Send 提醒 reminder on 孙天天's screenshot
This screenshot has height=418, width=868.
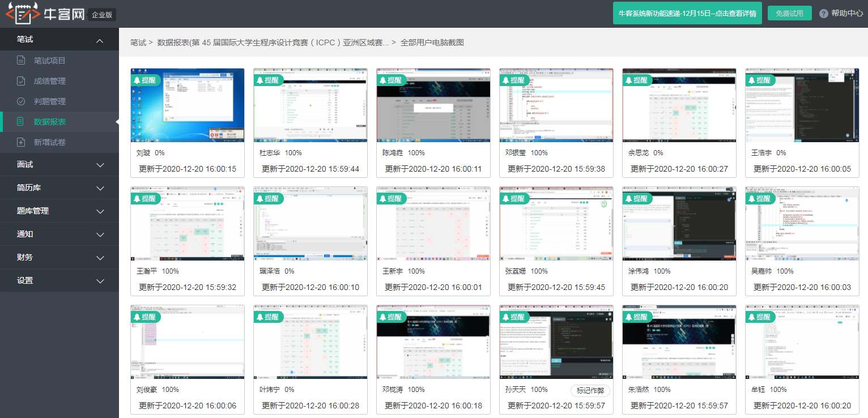514,317
